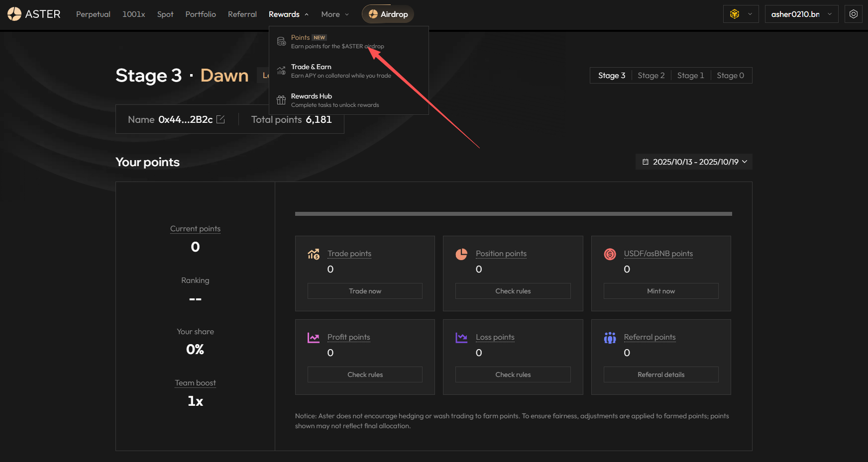Switch to the Stage 2 tab
The width and height of the screenshot is (868, 462).
tap(651, 76)
